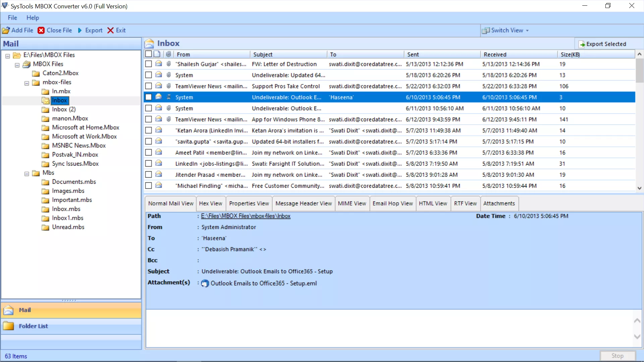644x362 pixels.
Task: Check the Undeliverable: Updated 64 email checkbox
Action: pyautogui.click(x=148, y=75)
